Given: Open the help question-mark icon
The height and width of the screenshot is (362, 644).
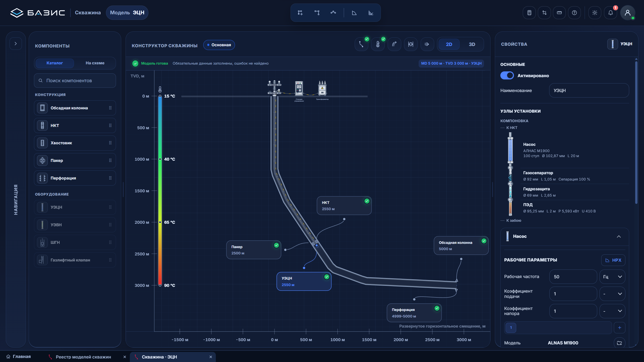Looking at the screenshot, I should coord(574,13).
